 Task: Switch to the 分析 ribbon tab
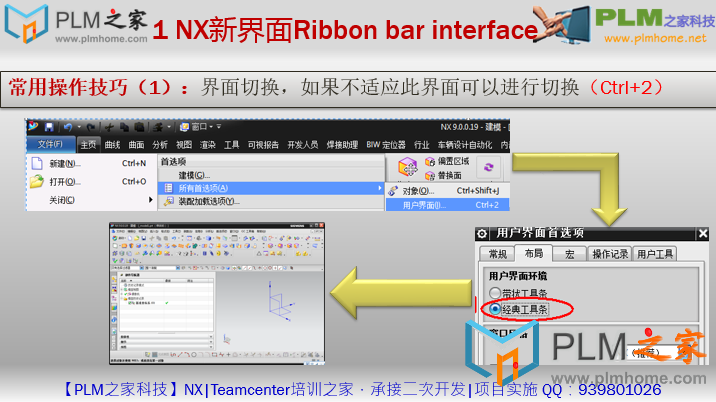point(160,145)
